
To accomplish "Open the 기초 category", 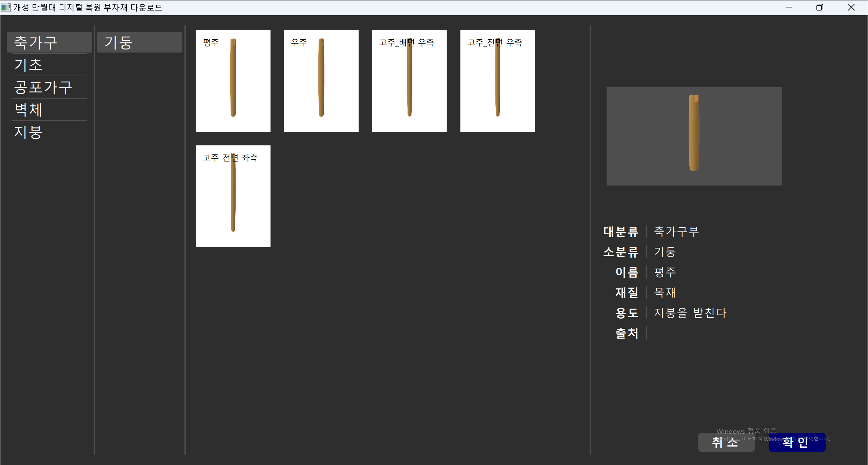I will tap(49, 65).
